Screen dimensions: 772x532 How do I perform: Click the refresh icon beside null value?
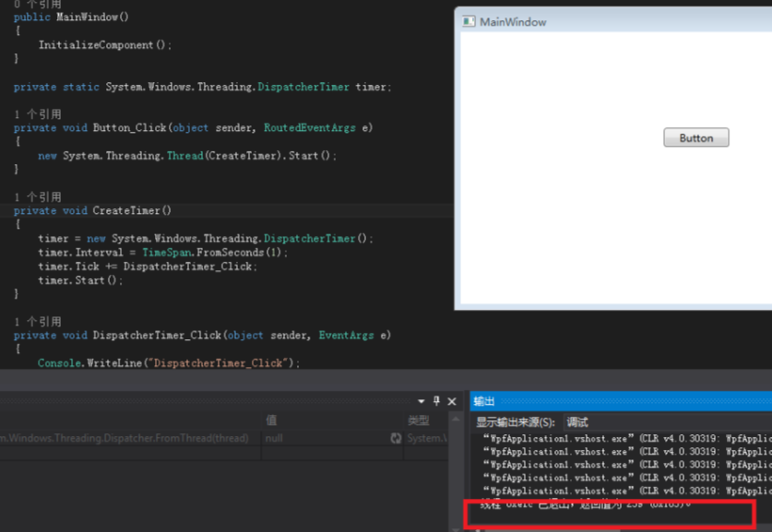coord(396,438)
